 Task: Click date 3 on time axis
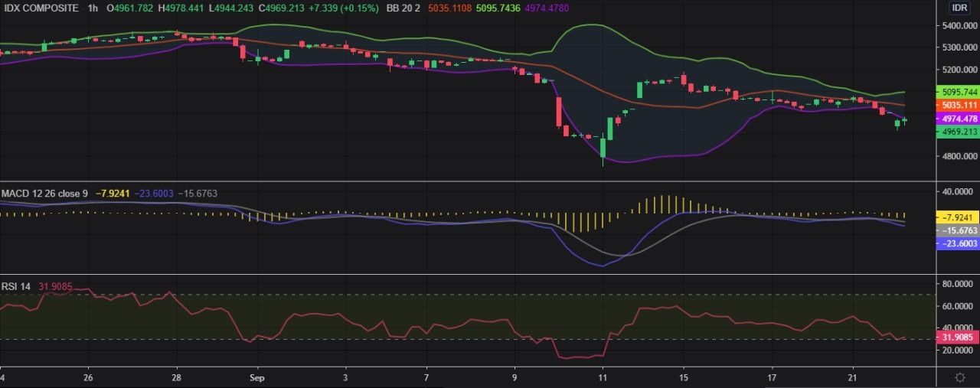click(x=345, y=377)
